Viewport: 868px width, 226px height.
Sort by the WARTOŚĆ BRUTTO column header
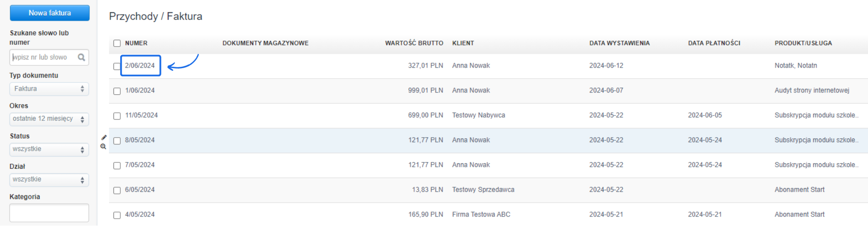[x=414, y=43]
